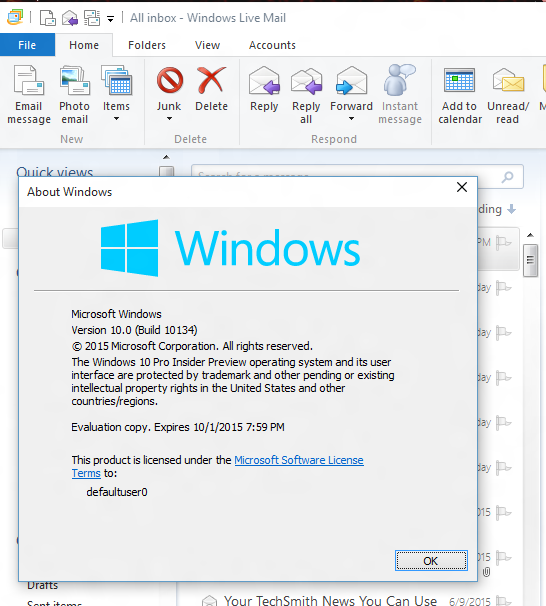Add message to calendar
Viewport: 546px width, 606px height.
(460, 95)
